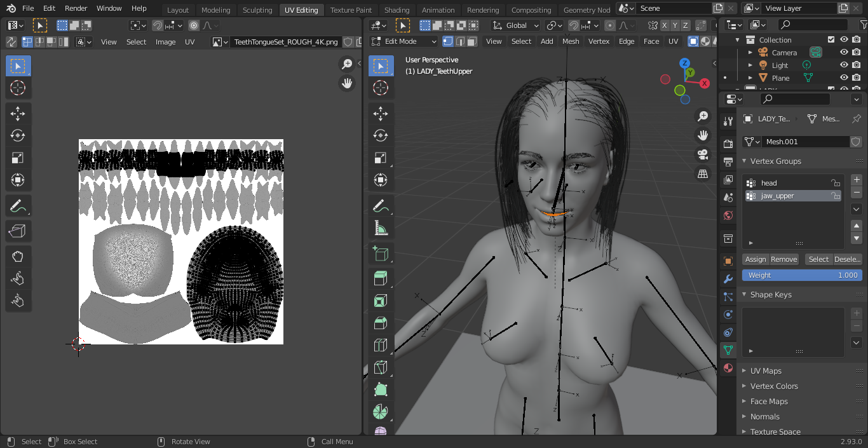
Task: Toggle visibility of the Light object
Action: pyautogui.click(x=844, y=65)
